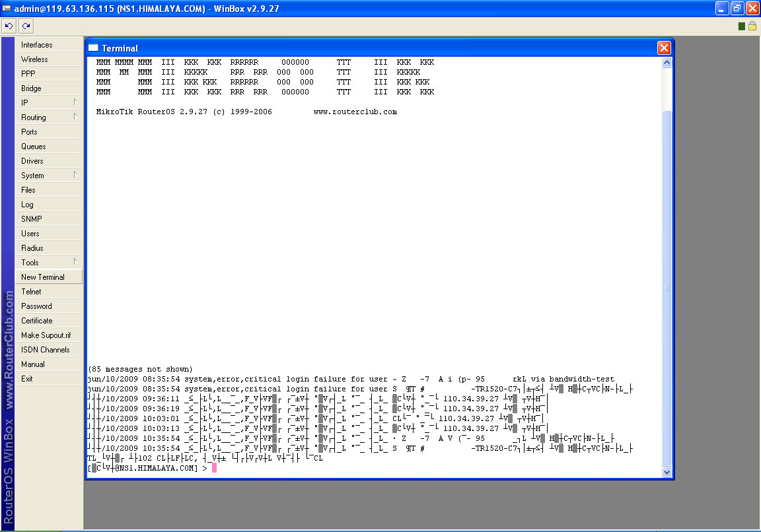Minimize the WinBox window
This screenshot has height=532, width=761.
coord(722,8)
